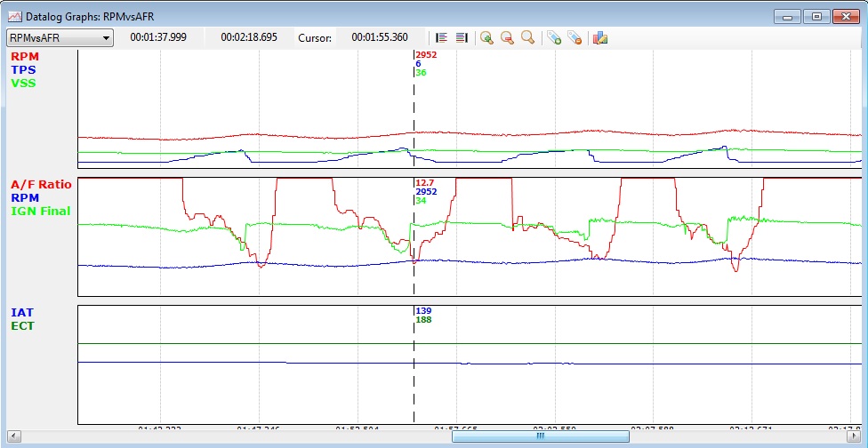Zoom in on the graph
The height and width of the screenshot is (448, 868).
click(x=486, y=37)
